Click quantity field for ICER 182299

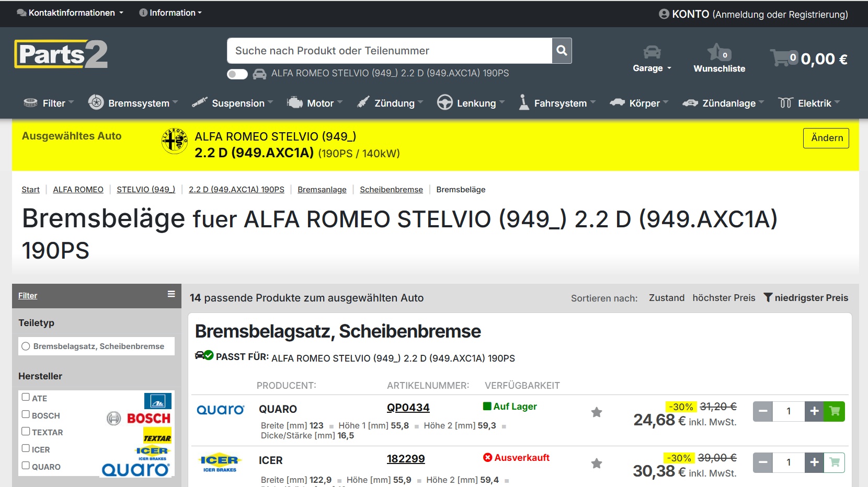click(x=789, y=462)
